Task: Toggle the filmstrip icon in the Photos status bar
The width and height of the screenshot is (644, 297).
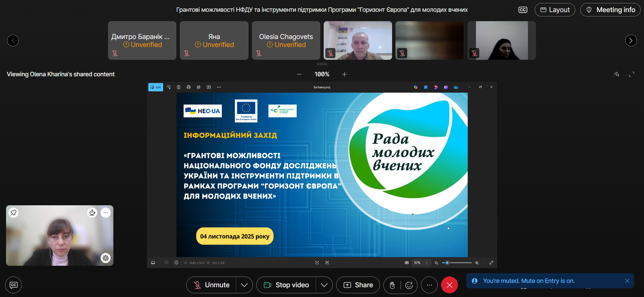Action: [153, 263]
